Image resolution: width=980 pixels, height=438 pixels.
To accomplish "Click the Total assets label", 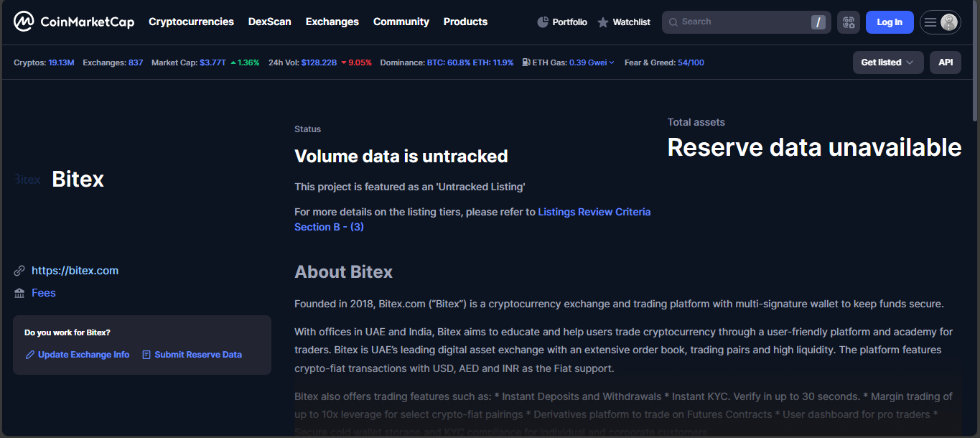I will [x=696, y=122].
